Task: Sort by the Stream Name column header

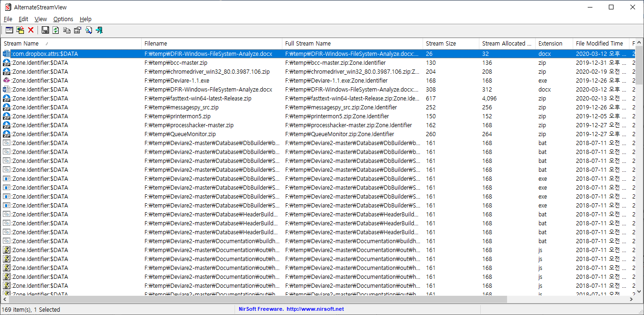Action: (x=71, y=43)
